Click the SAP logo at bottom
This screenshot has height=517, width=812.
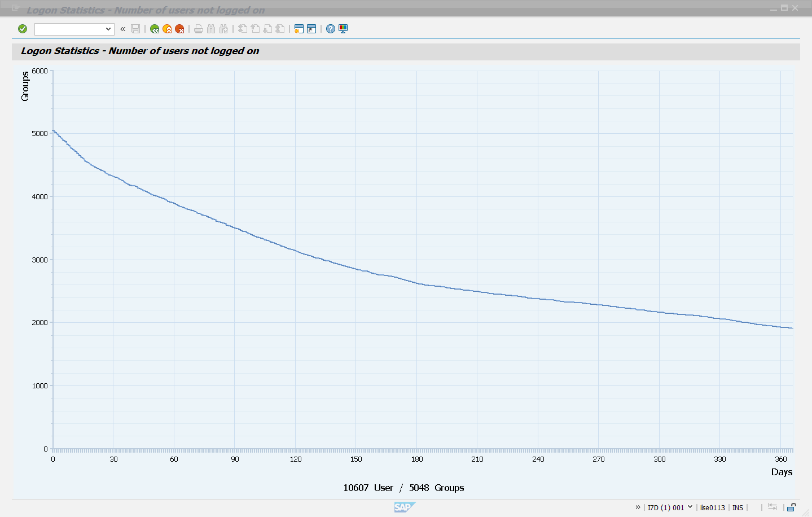coord(404,507)
